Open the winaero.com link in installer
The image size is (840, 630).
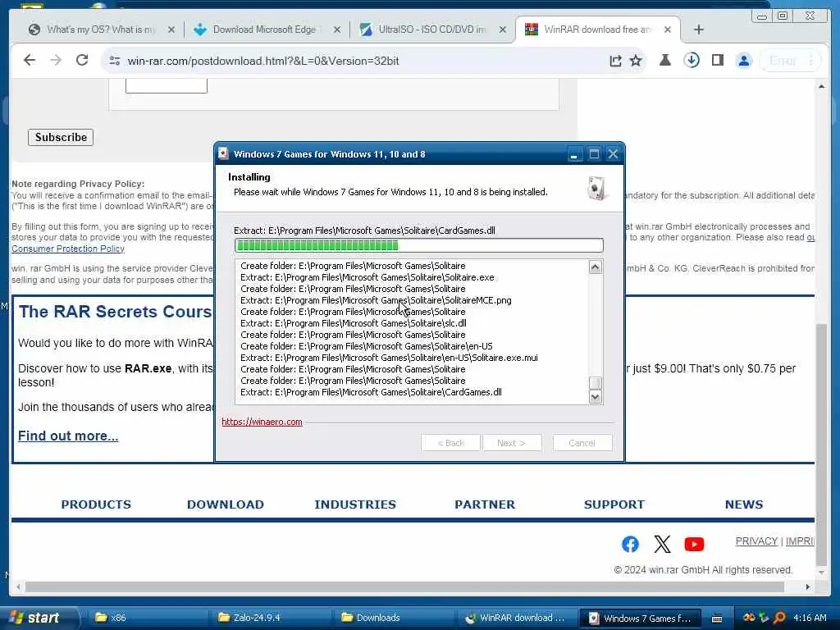pos(262,422)
